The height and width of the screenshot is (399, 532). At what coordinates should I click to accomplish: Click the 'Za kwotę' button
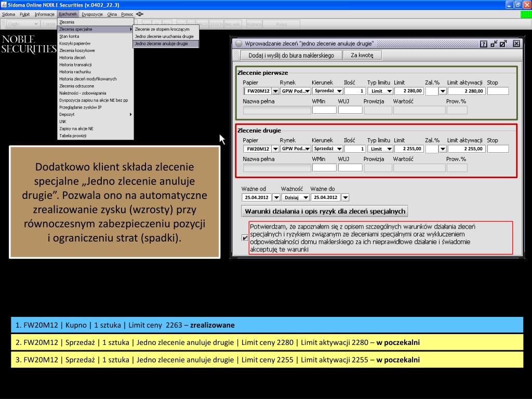point(362,55)
